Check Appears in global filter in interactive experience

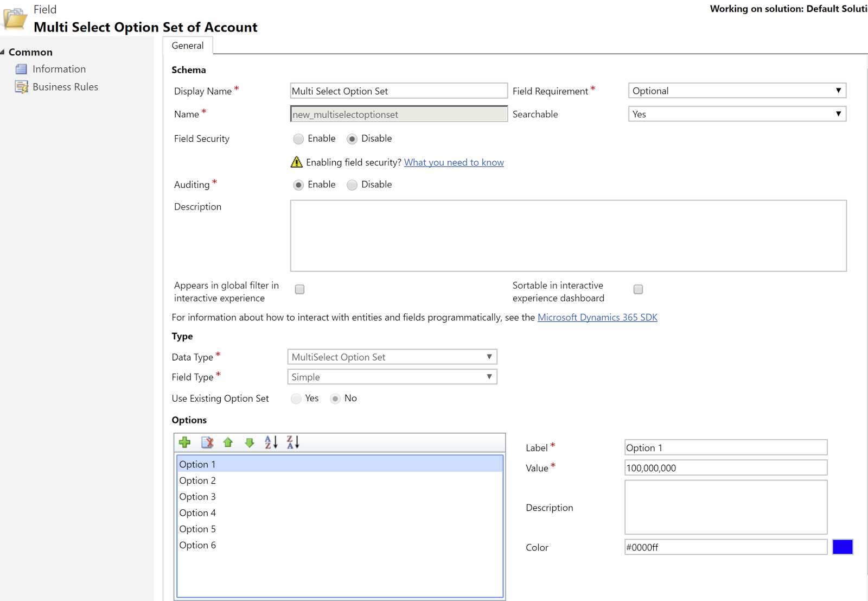pos(299,289)
